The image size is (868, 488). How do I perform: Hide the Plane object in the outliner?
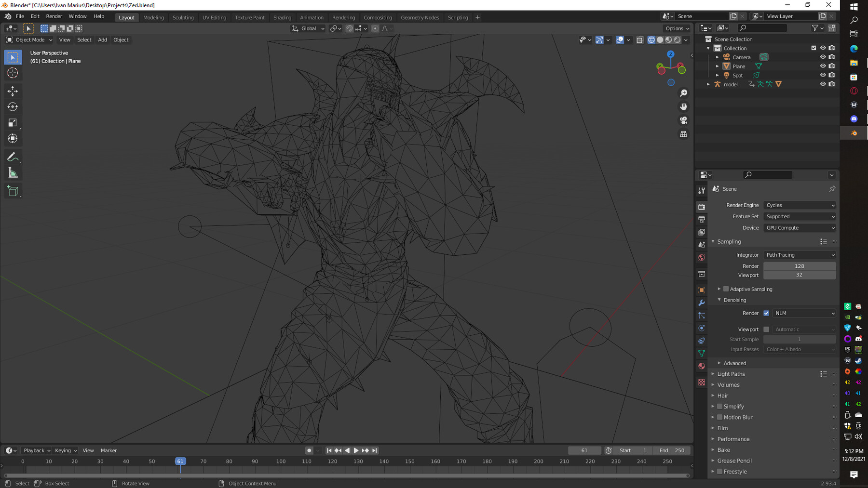[x=823, y=66]
